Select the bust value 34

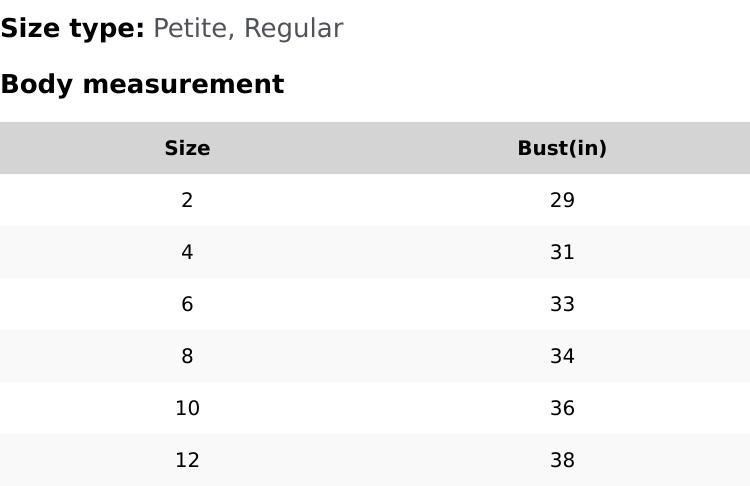562,357
